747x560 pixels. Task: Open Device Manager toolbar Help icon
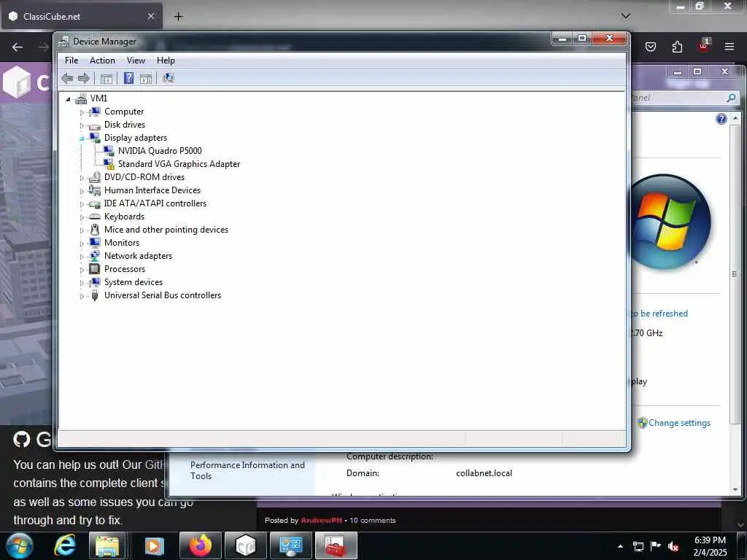pyautogui.click(x=128, y=78)
